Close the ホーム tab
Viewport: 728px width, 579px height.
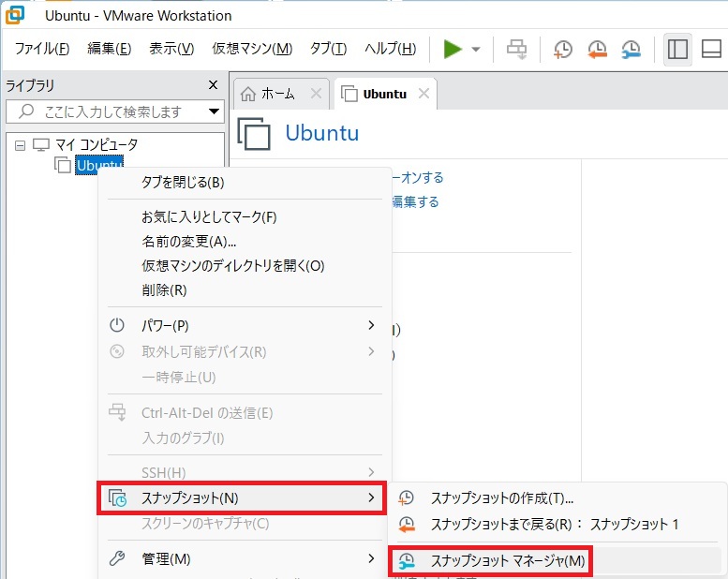(x=316, y=94)
